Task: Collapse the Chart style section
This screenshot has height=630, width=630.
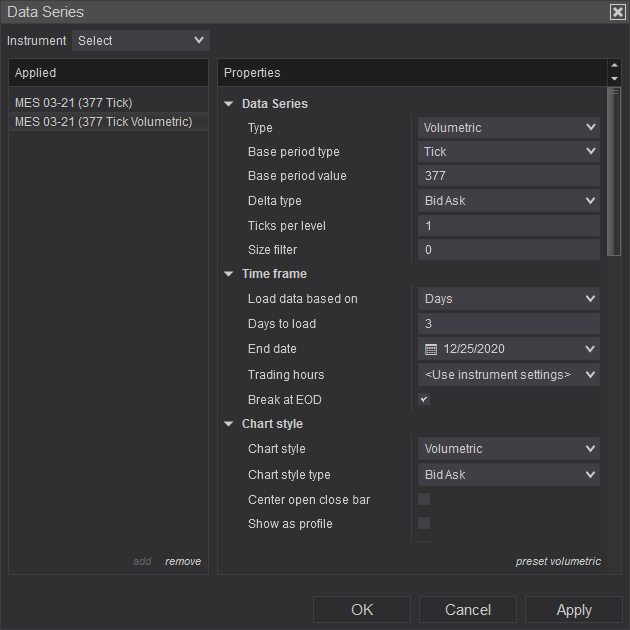Action: tap(229, 424)
